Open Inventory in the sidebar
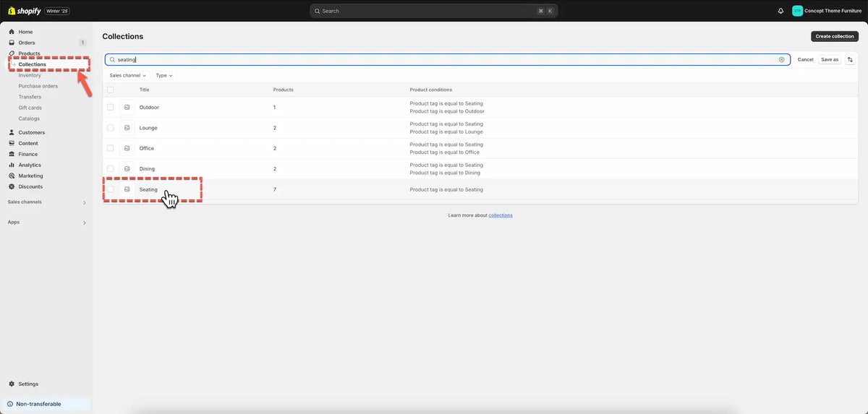This screenshot has height=414, width=868. (x=30, y=75)
